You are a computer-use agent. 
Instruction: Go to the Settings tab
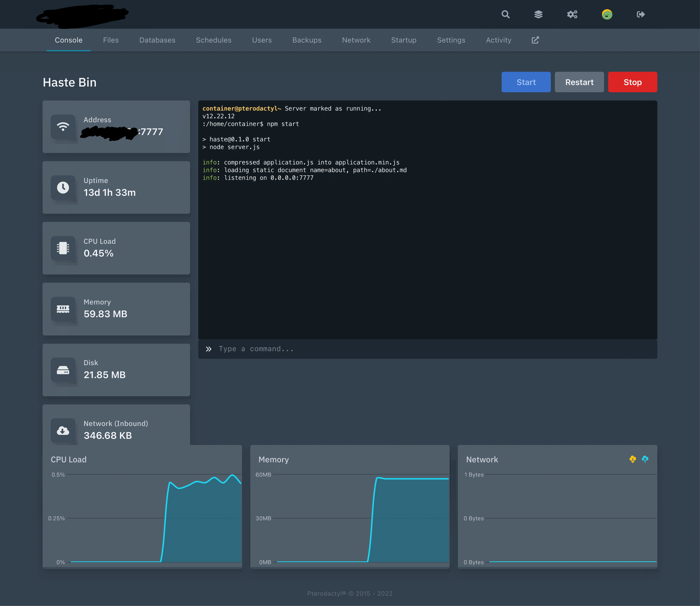tap(451, 40)
